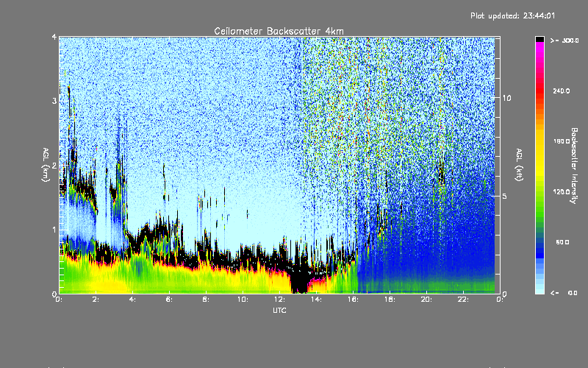Click the '2' tick on the km axis
Image resolution: width=588 pixels, height=368 pixels.
pos(54,166)
